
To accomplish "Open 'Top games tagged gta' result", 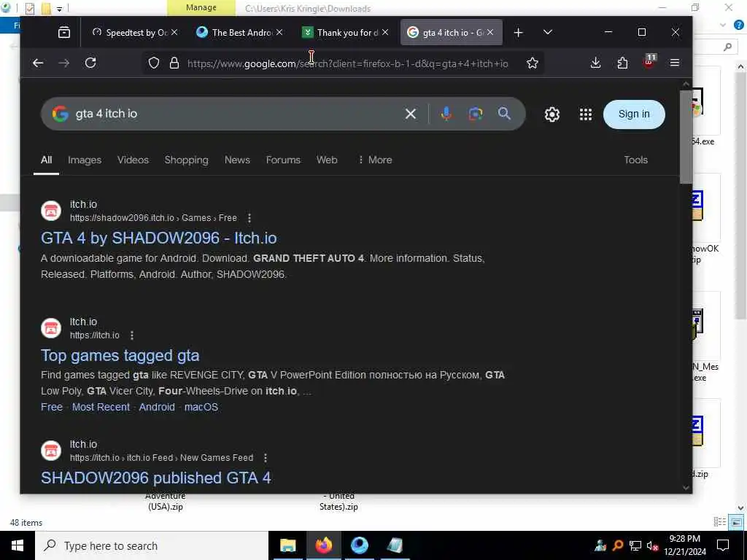I will coord(120,356).
